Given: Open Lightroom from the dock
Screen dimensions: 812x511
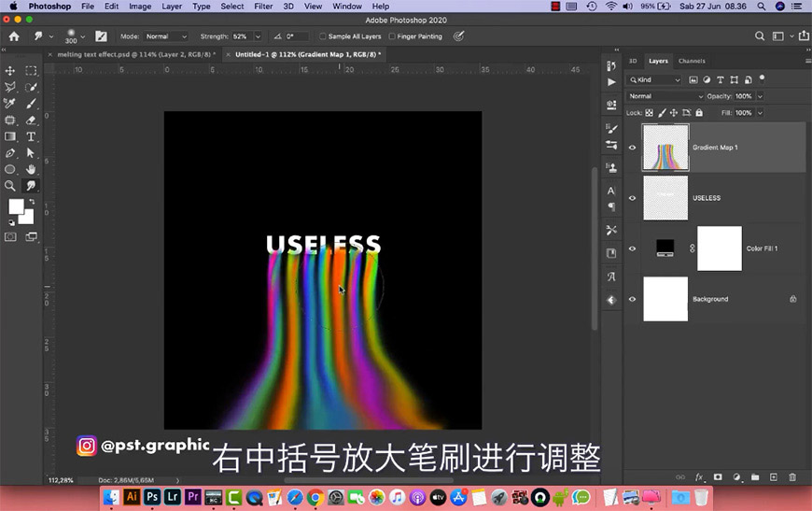Looking at the screenshot, I should pyautogui.click(x=173, y=498).
